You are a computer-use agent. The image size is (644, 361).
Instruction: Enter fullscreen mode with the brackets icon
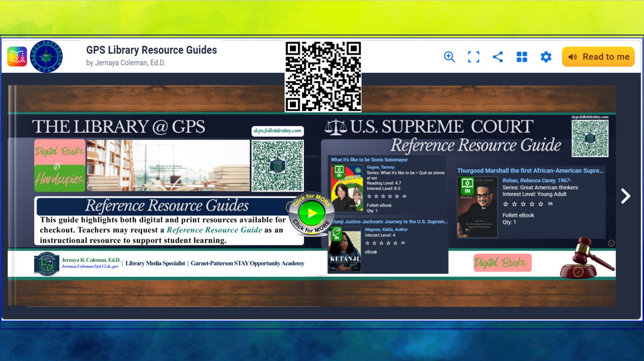tap(473, 57)
